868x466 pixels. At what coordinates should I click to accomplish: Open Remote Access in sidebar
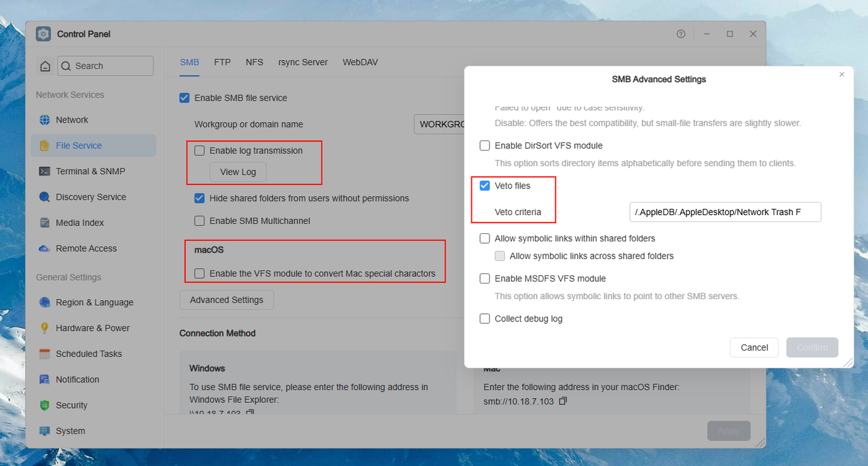click(x=94, y=249)
